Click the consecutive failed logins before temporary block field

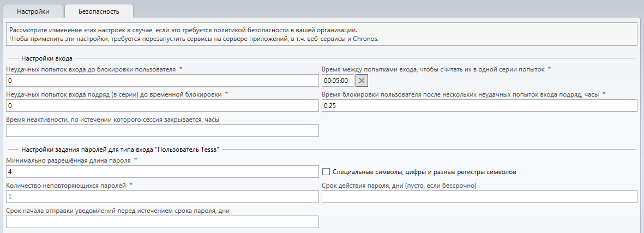coord(162,106)
